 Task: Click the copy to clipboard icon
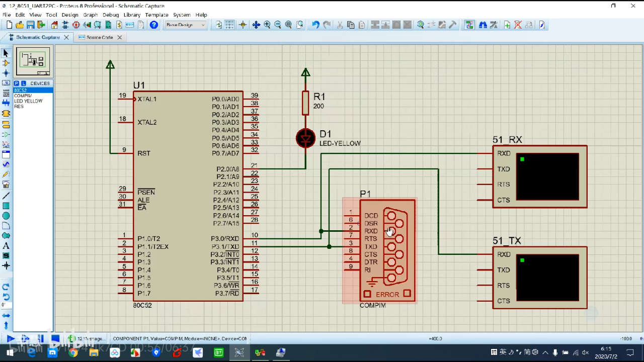point(351,25)
